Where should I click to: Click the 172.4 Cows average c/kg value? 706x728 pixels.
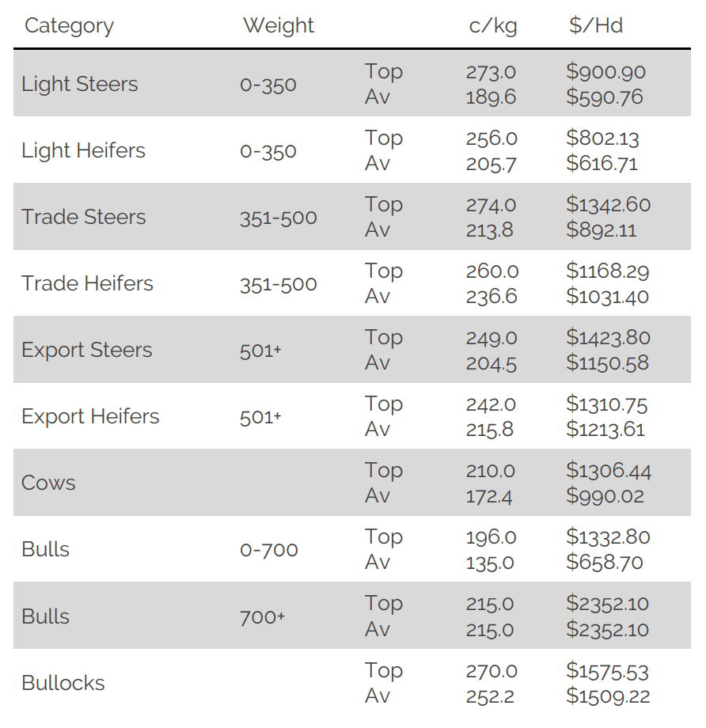[x=489, y=497]
